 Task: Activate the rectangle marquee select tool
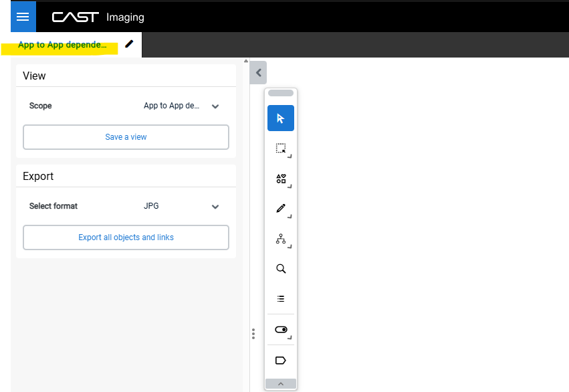pos(281,149)
